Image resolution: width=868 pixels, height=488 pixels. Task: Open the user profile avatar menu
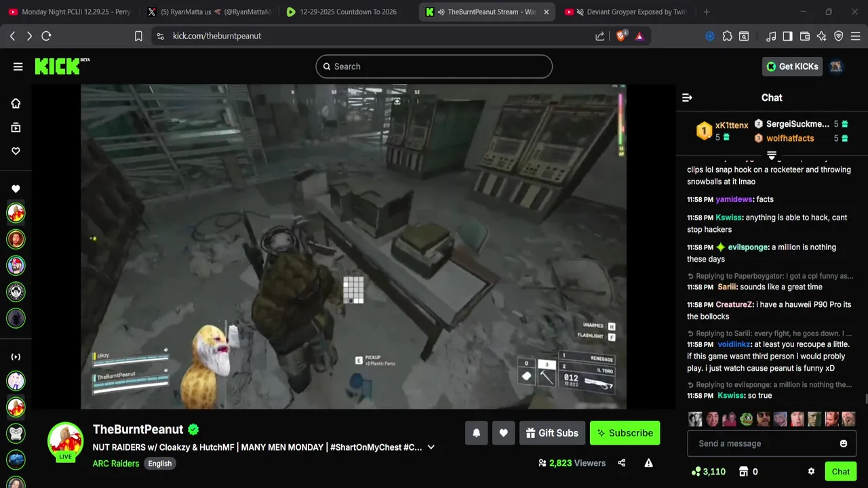[836, 66]
